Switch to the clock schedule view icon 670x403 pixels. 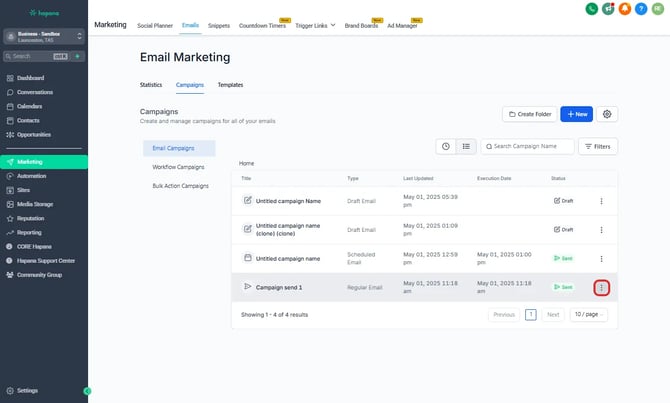pos(446,147)
